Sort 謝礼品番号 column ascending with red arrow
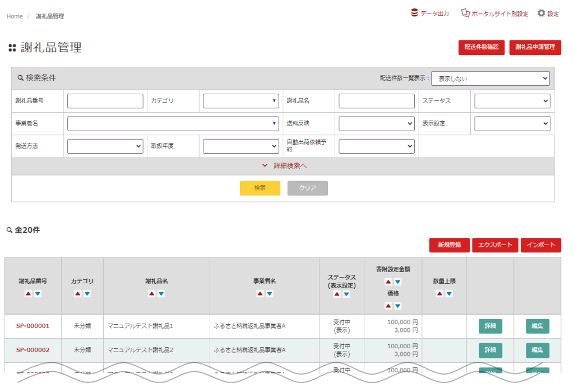The width and height of the screenshot is (574, 392). coord(28,293)
